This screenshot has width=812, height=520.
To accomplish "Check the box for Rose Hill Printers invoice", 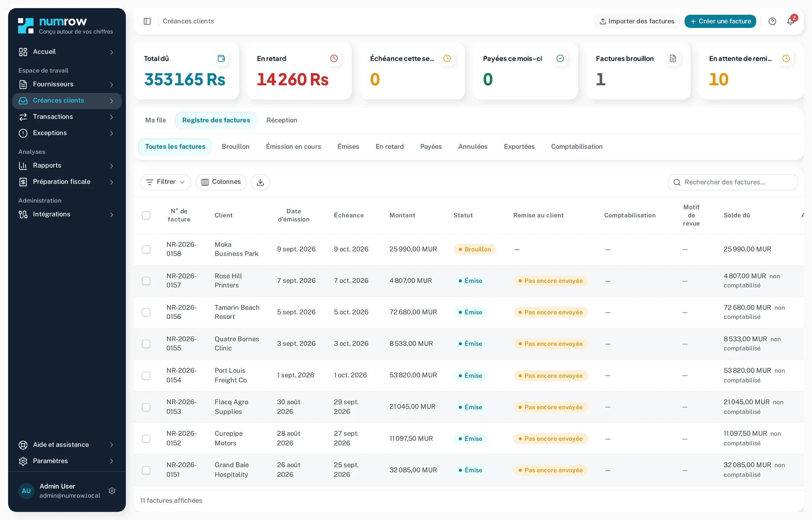I will 146,281.
